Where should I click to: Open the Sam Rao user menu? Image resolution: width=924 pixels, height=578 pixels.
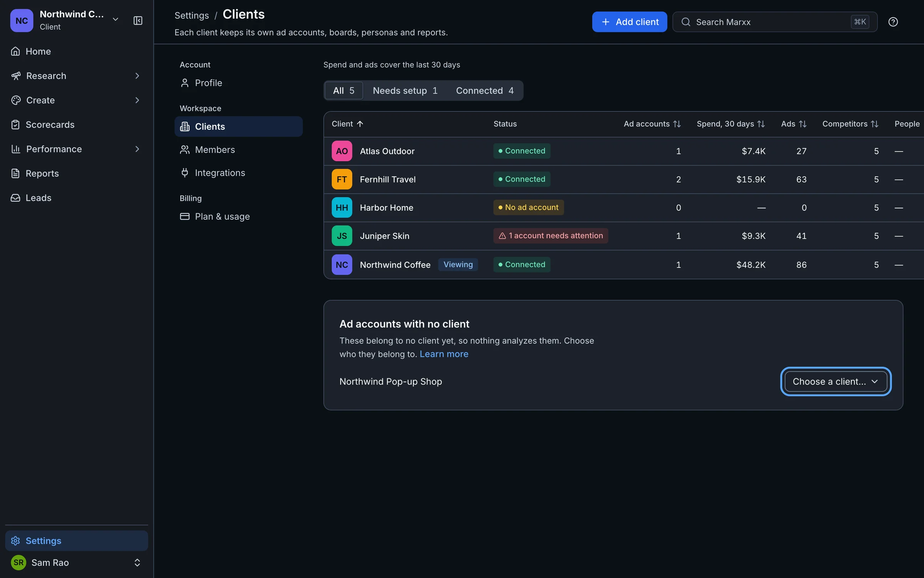[77, 563]
